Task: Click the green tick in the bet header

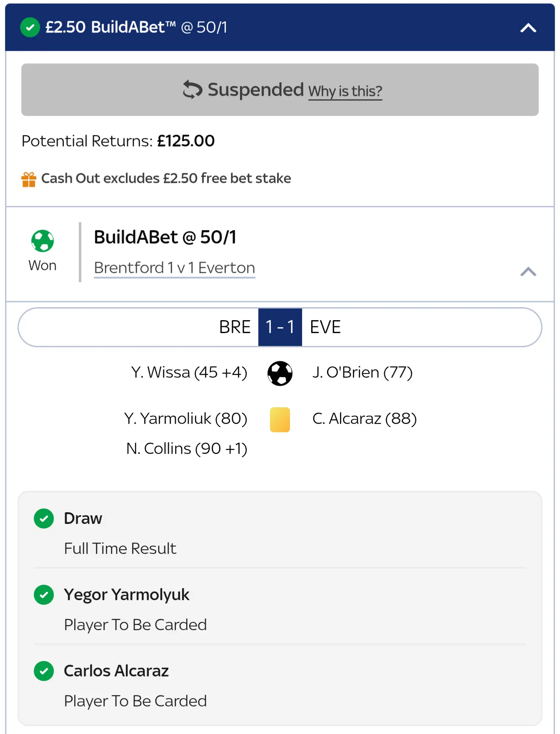Action: [30, 28]
